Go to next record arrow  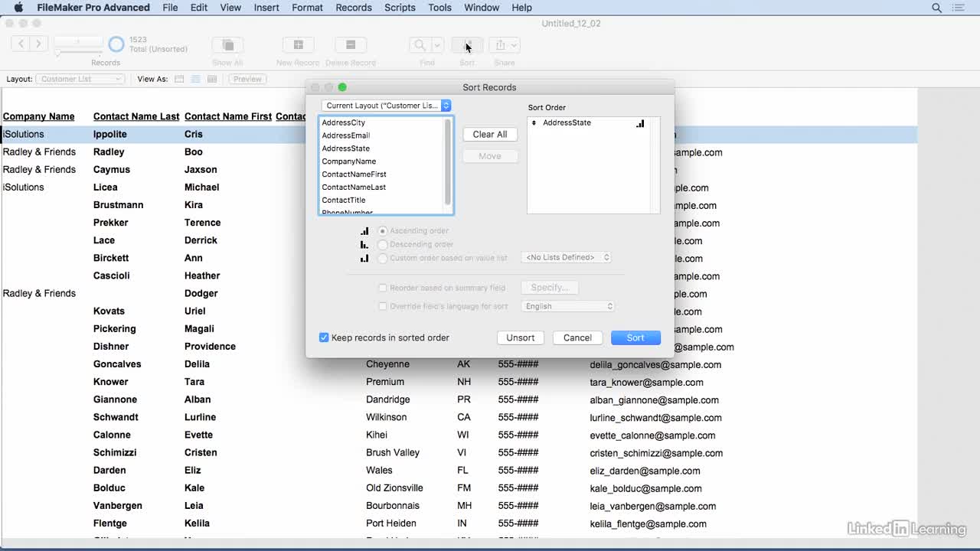tap(38, 44)
